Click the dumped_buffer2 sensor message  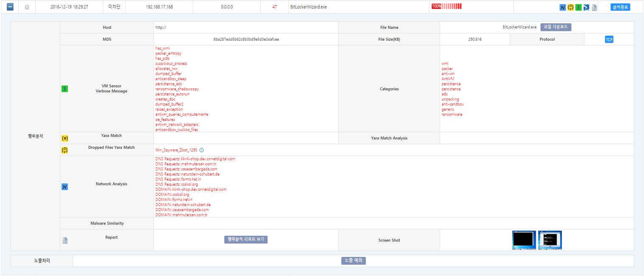(169, 104)
